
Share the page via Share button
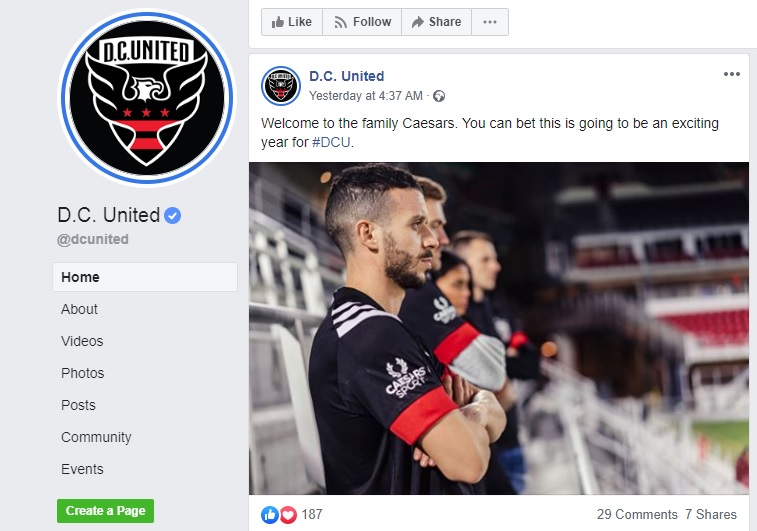tap(436, 22)
